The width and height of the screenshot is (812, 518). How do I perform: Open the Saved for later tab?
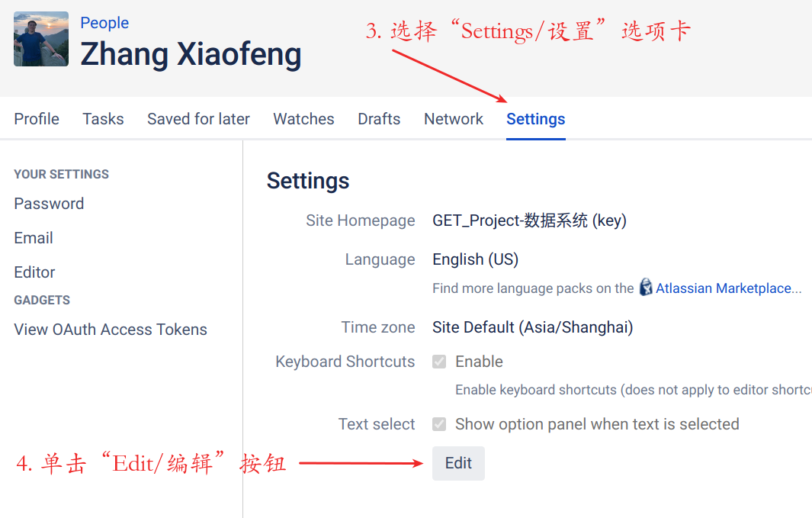point(198,119)
